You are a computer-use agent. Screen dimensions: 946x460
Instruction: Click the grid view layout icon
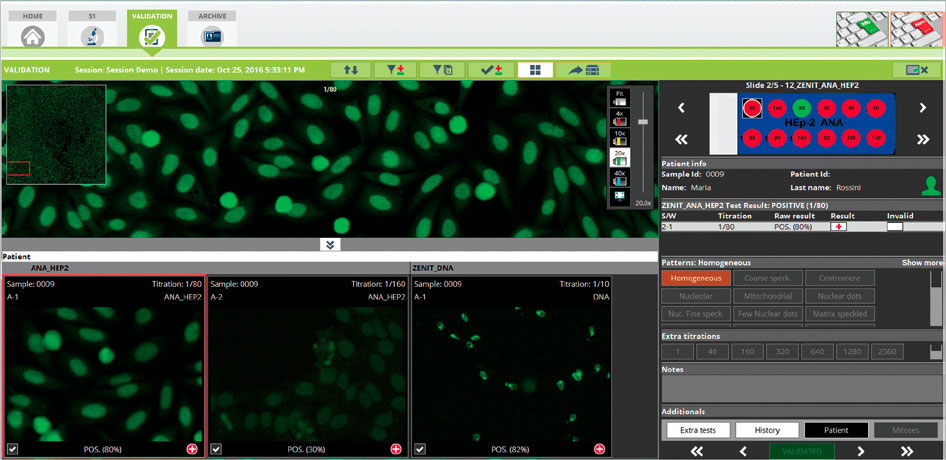[536, 70]
